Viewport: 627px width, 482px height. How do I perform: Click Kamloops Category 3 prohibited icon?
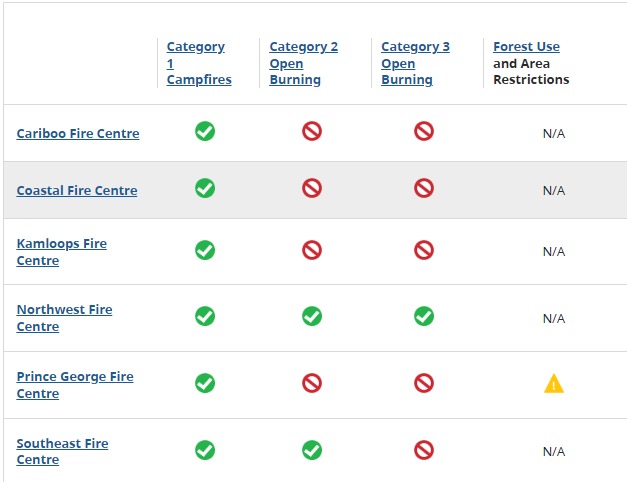point(424,250)
